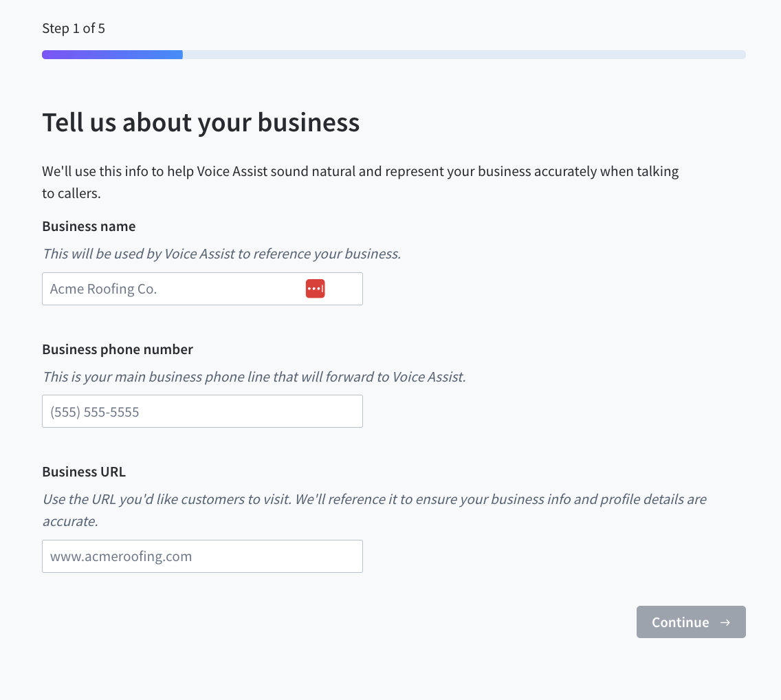The height and width of the screenshot is (700, 781).
Task: Click the 'Acme Roofing Co.' placeholder text
Action: [x=104, y=289]
